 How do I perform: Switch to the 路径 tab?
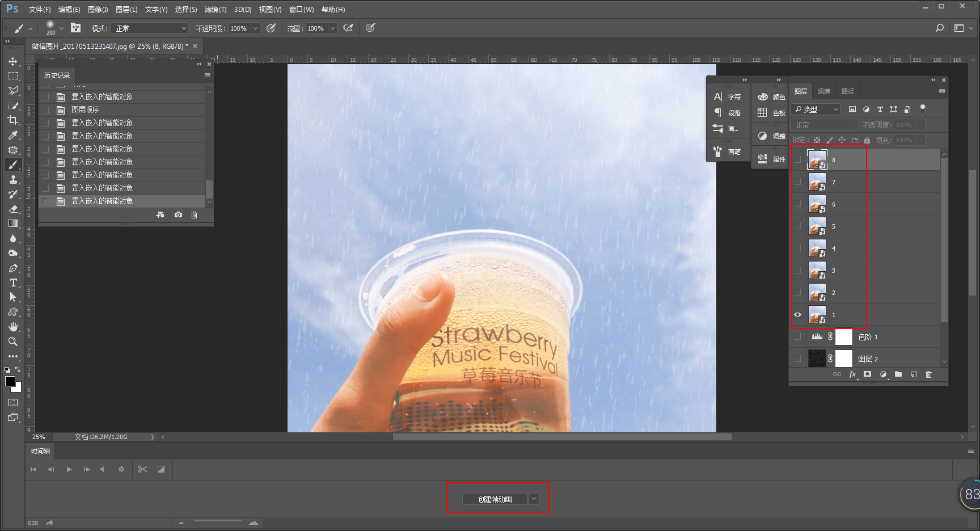point(848,91)
